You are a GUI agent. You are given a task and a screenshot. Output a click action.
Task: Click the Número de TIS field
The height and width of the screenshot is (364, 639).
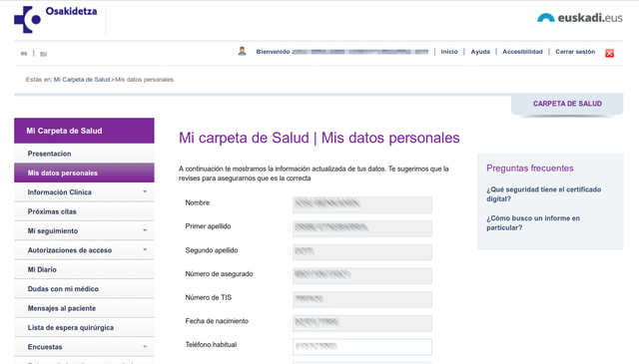tap(362, 299)
